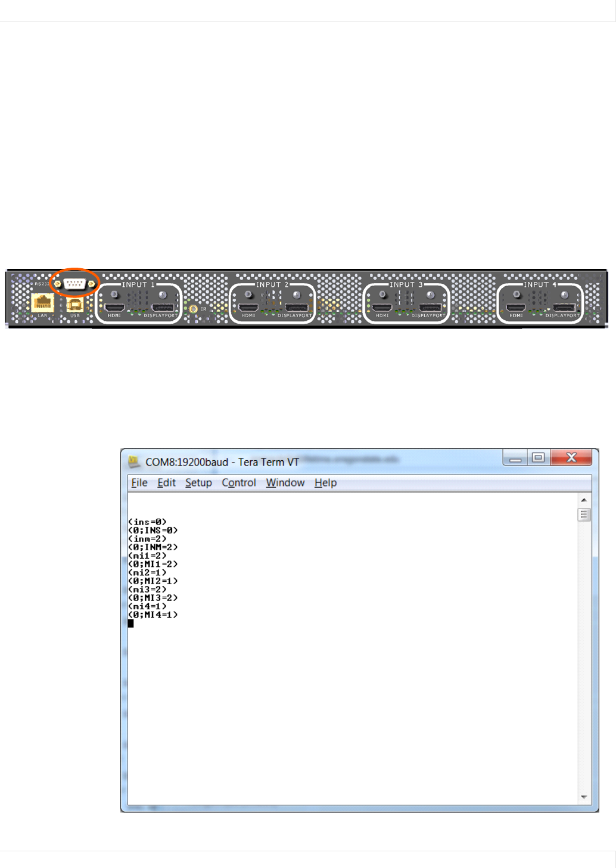
Task: Click the response line (0;INM=2)
Action: click(x=153, y=547)
